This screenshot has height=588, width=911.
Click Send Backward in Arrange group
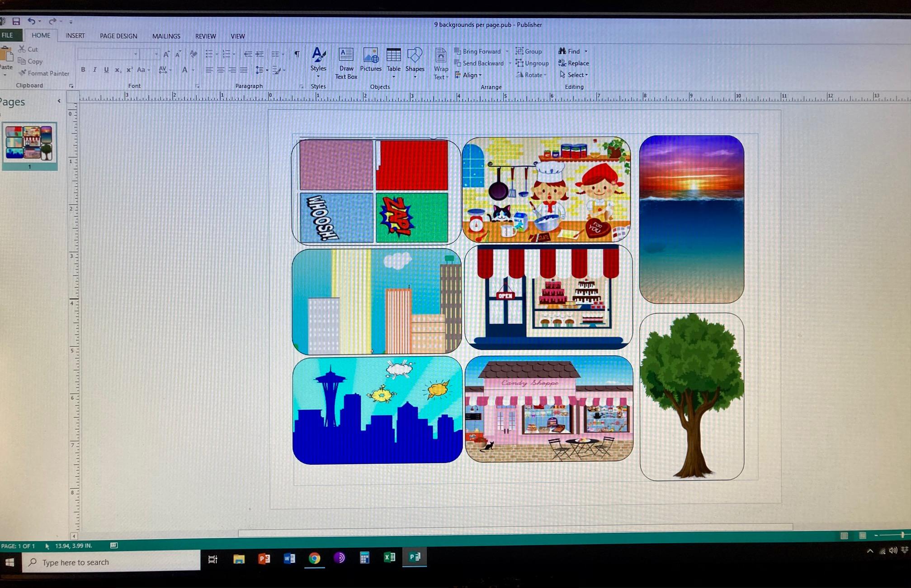(480, 63)
